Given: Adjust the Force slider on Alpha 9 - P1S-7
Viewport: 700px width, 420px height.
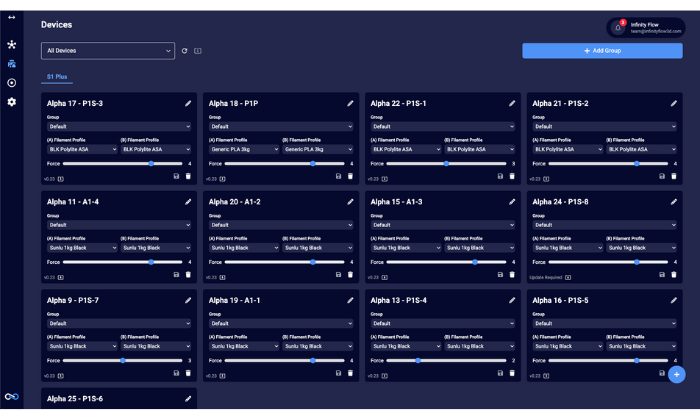Looking at the screenshot, I should [x=123, y=361].
